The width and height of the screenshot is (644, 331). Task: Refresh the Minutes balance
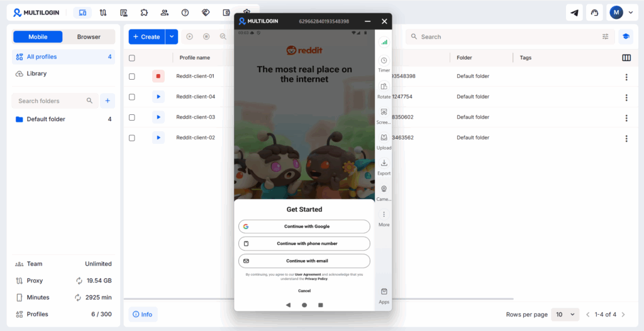[77, 298]
